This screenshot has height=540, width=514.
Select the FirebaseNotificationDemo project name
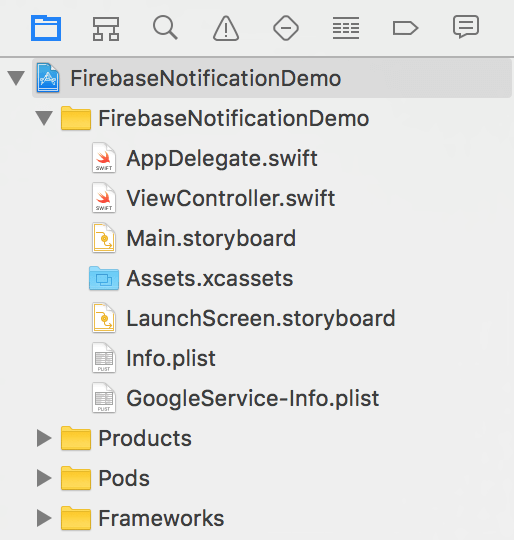click(206, 78)
